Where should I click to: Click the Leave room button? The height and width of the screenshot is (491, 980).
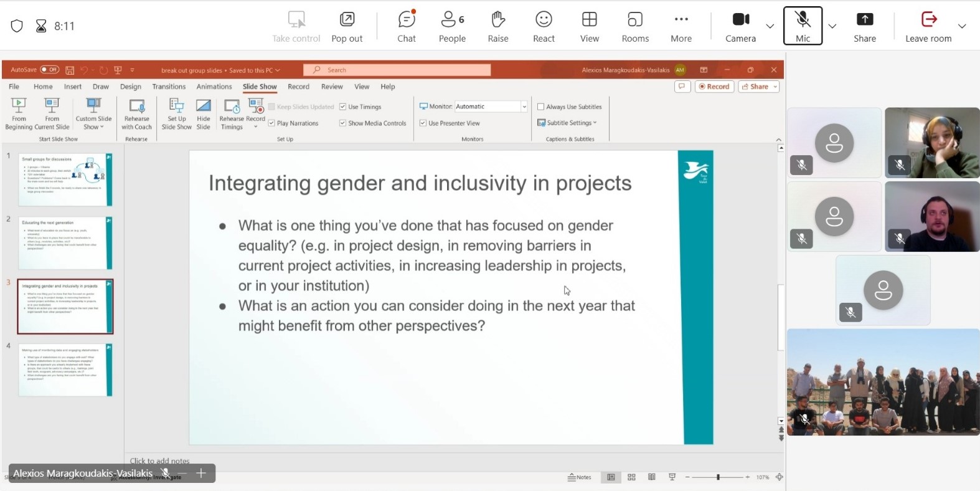coord(928,26)
